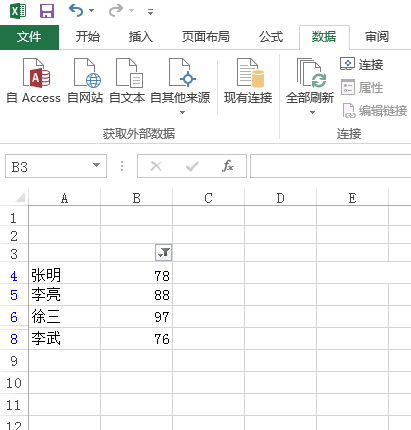Click the vertical grip beside Name Box
Screen dimensions: 411x430
point(122,166)
